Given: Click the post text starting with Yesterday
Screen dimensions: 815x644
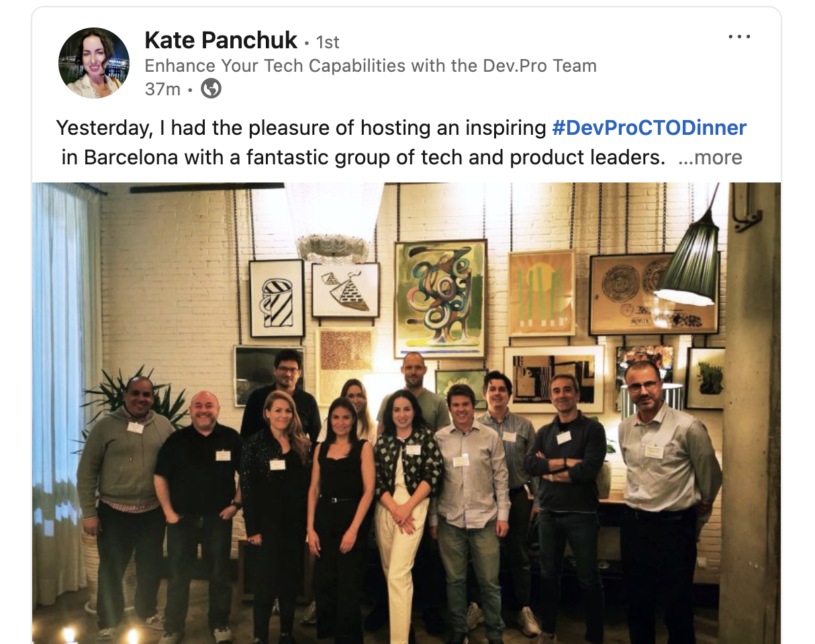Looking at the screenshot, I should (401, 142).
